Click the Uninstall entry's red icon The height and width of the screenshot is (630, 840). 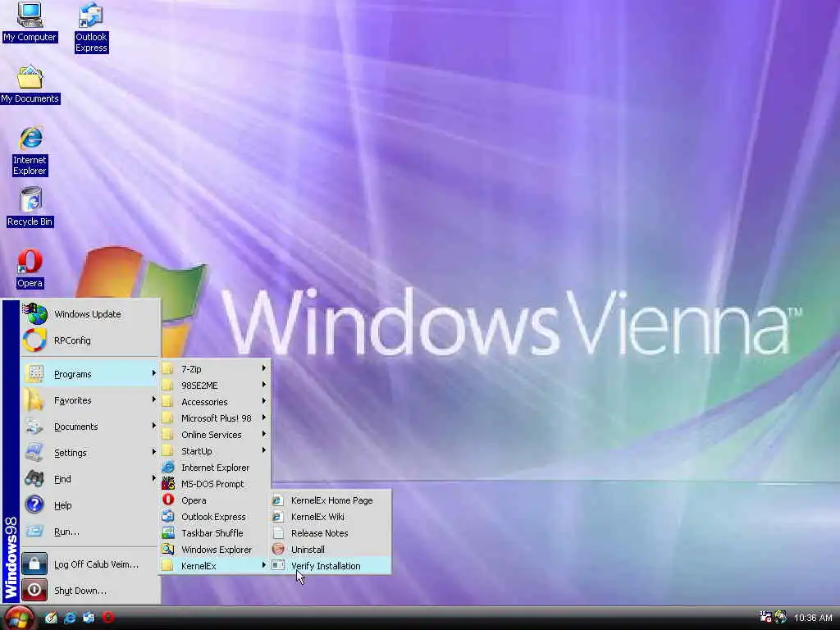click(278, 549)
